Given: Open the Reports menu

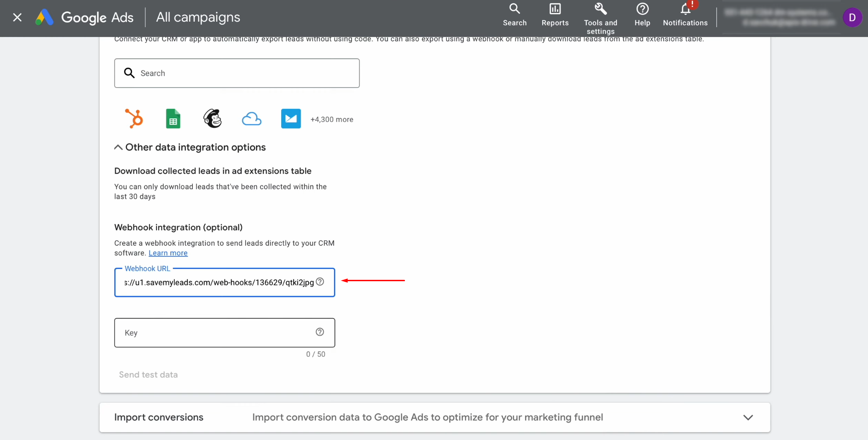Looking at the screenshot, I should (x=555, y=15).
